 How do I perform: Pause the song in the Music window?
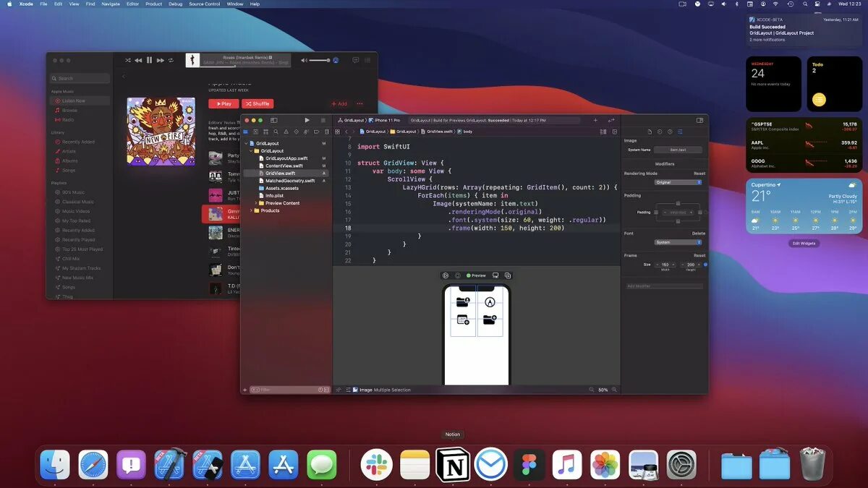[149, 60]
